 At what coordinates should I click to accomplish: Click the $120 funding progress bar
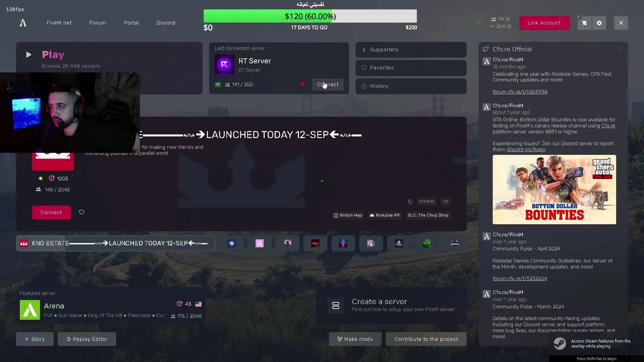(310, 16)
